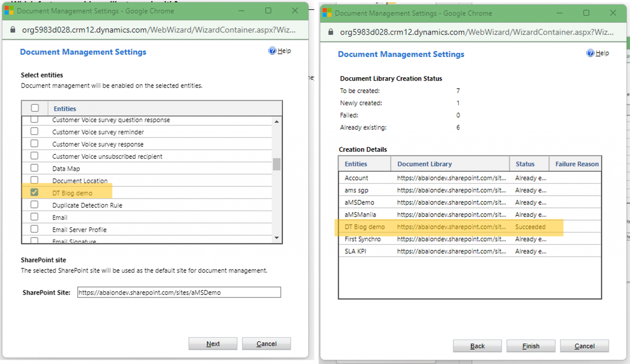Click Finish to complete document library creation
Viewport: 630px width, 364px height.
(x=530, y=346)
